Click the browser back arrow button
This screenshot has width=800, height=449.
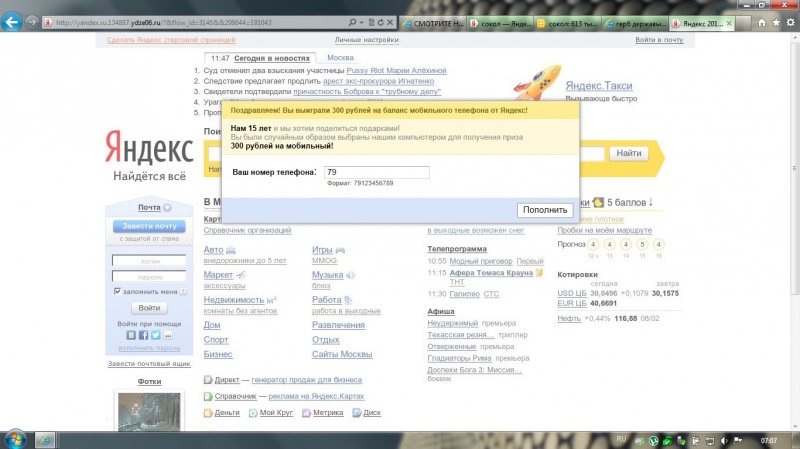tap(12, 21)
